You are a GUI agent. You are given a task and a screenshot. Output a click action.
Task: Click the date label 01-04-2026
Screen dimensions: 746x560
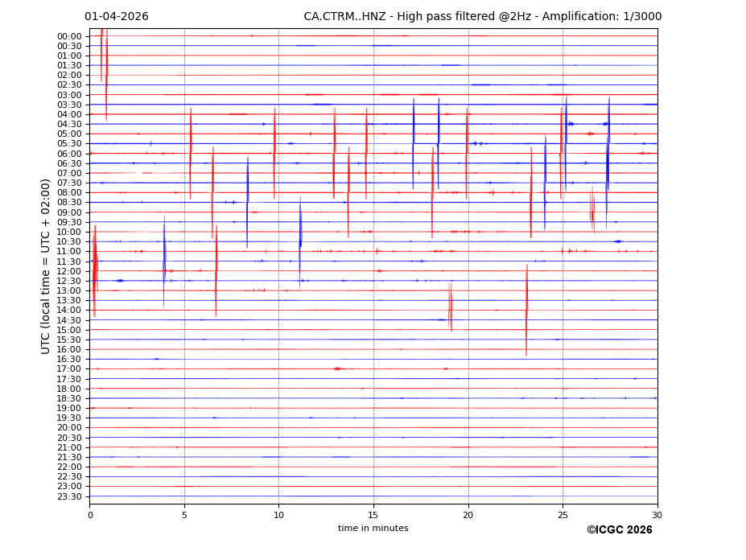[x=117, y=17]
